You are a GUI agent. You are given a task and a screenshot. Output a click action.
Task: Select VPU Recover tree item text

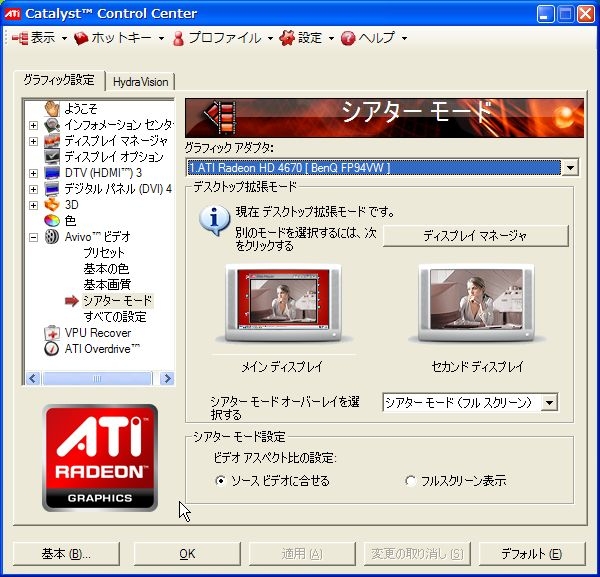(98, 333)
